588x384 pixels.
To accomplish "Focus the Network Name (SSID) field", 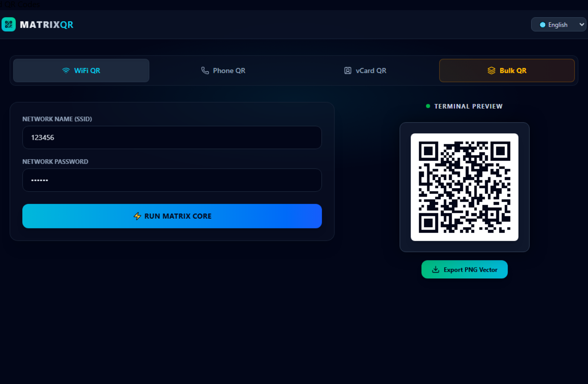I will (172, 137).
